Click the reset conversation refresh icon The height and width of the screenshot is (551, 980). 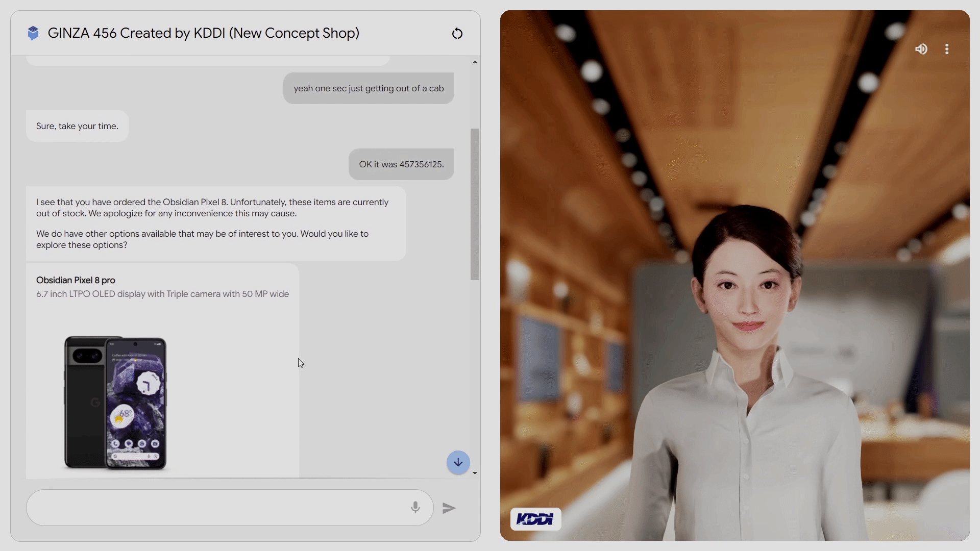(457, 34)
